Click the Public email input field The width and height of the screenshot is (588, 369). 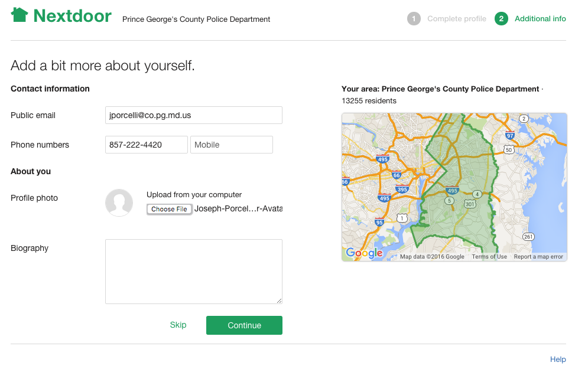point(193,115)
